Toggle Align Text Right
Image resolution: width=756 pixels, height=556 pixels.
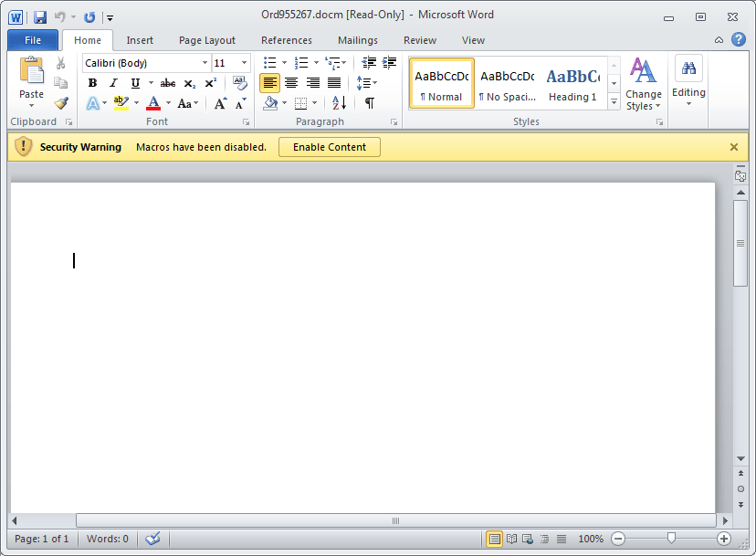(x=313, y=83)
